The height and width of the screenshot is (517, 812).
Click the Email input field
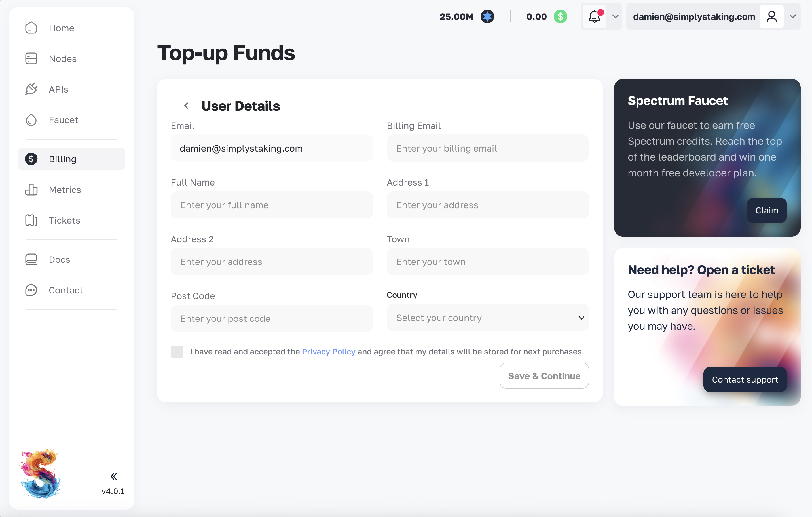pos(272,148)
